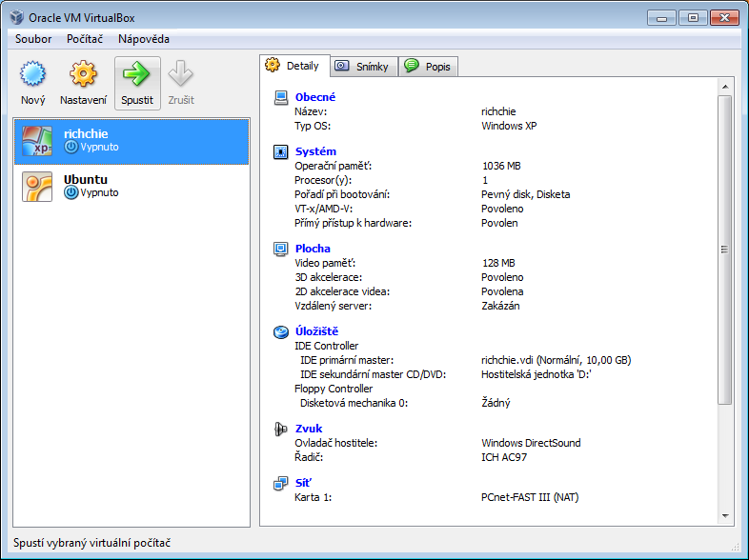This screenshot has width=749, height=560.
Task: Click the details scrollbar up arrow
Action: [725, 87]
